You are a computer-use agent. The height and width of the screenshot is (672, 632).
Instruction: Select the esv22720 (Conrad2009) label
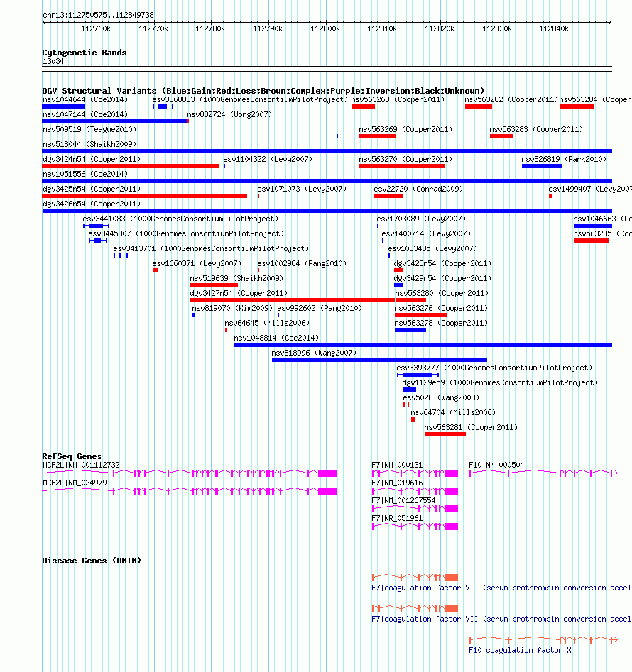tap(418, 189)
